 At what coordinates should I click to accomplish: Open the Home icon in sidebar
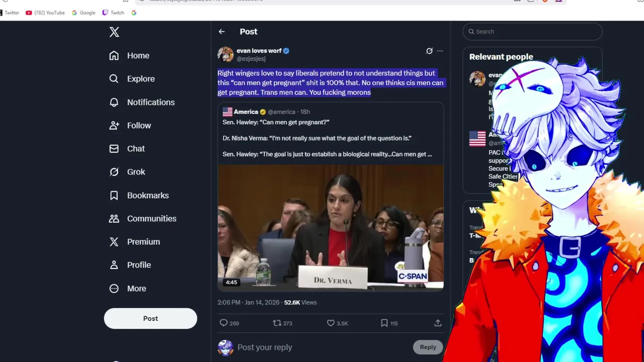(114, 56)
